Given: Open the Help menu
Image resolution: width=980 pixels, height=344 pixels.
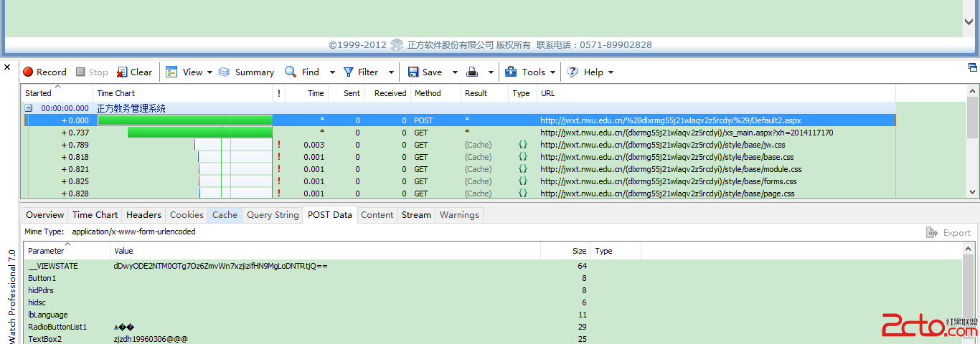Looking at the screenshot, I should [585, 72].
